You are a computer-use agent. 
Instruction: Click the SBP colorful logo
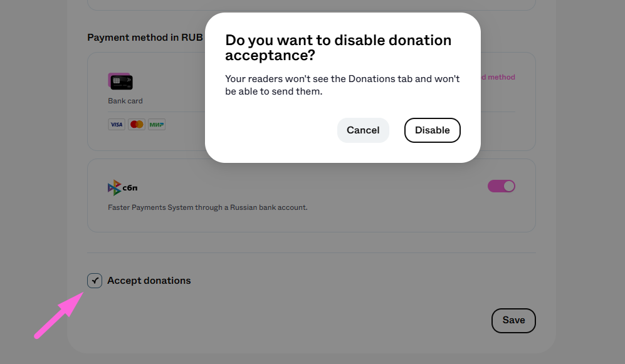[114, 187]
